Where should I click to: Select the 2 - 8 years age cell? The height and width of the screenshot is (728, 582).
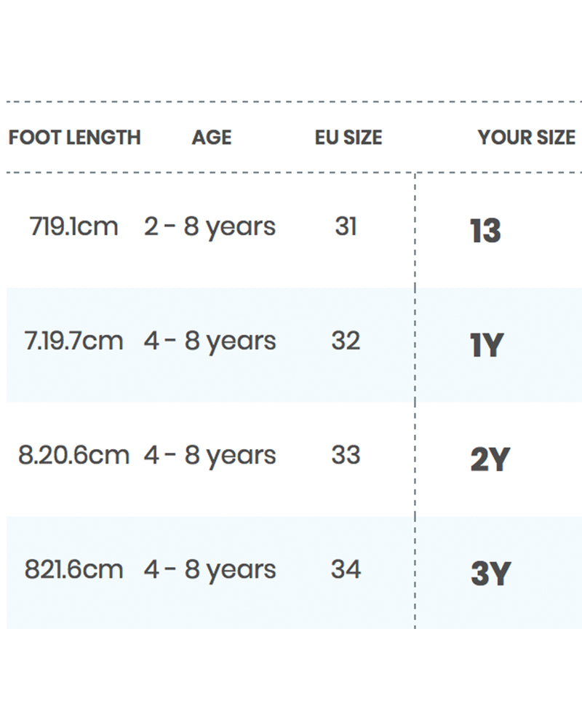pyautogui.click(x=210, y=226)
